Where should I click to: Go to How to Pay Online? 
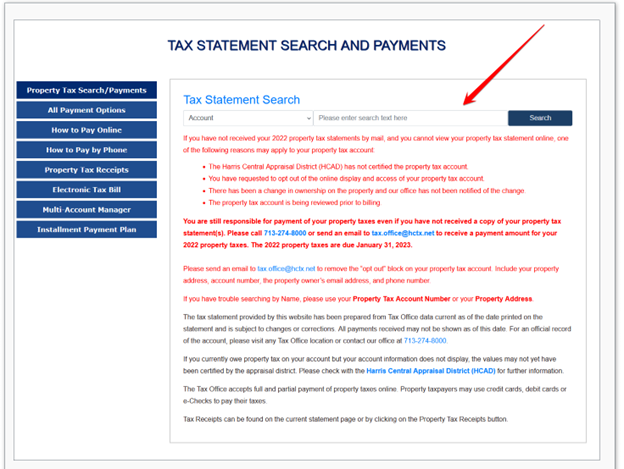86,130
